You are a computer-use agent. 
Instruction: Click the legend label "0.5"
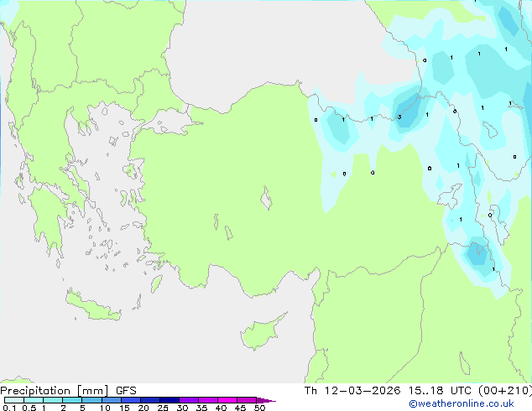tap(29, 408)
